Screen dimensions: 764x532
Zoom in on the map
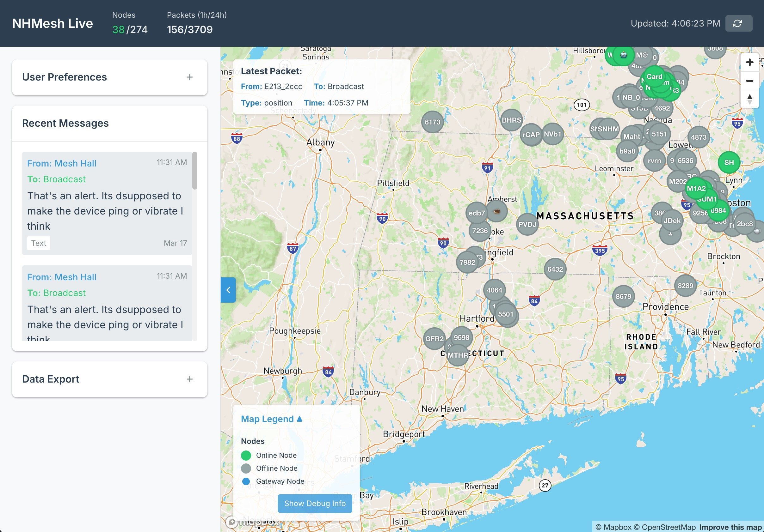[x=749, y=63]
